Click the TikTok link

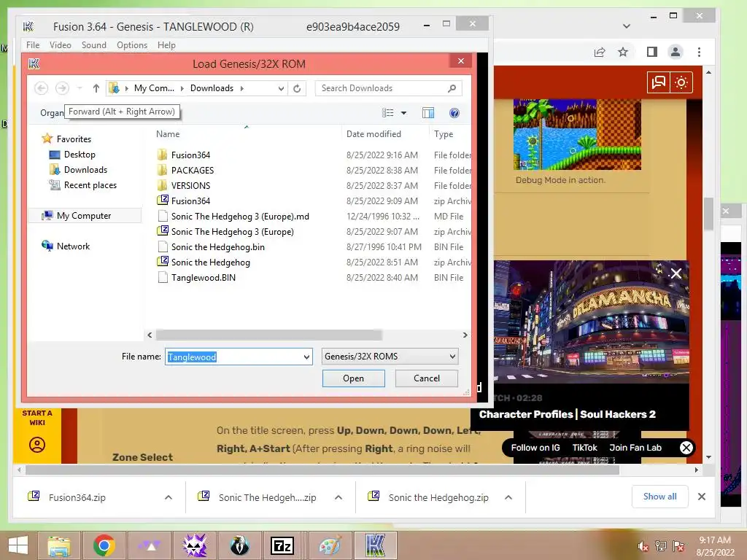tap(584, 448)
